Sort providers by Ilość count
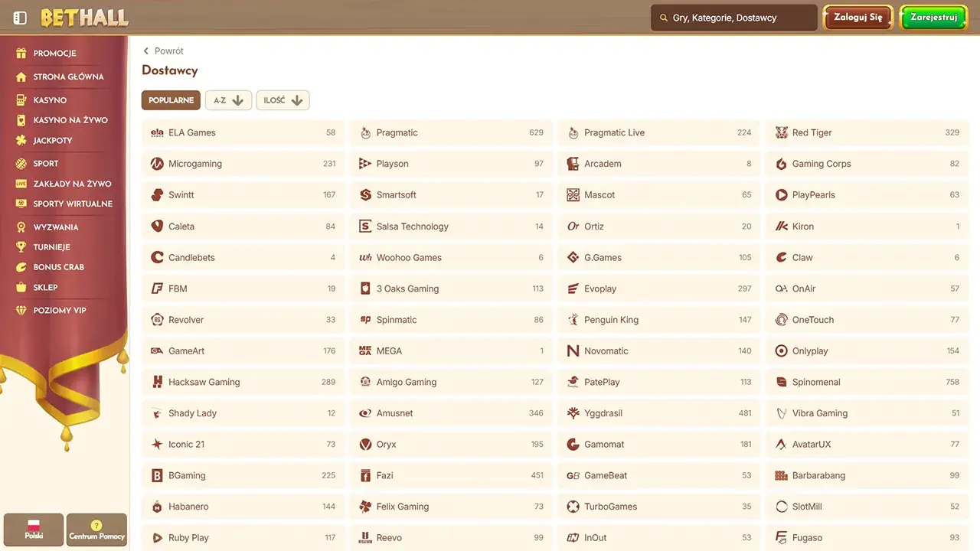Image resolution: width=980 pixels, height=551 pixels. pyautogui.click(x=283, y=100)
